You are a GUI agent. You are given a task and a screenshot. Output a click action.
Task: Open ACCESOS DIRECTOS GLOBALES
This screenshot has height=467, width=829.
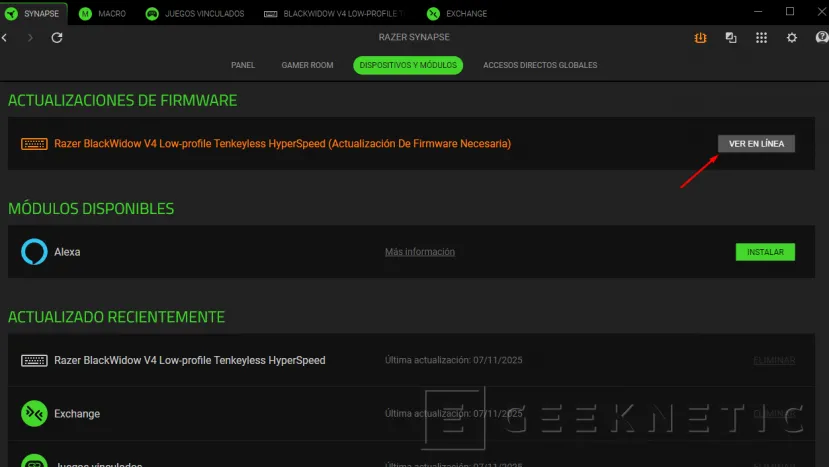[540, 65]
